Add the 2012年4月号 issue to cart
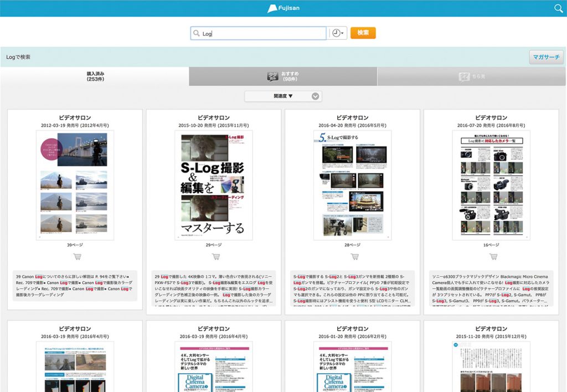The width and height of the screenshot is (567, 392). [78, 256]
